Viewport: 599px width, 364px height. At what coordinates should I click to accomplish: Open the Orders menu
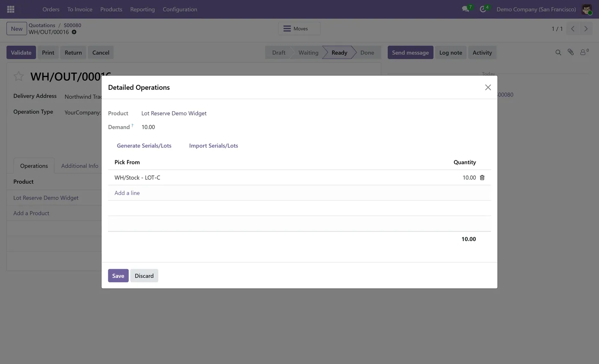[x=51, y=9]
